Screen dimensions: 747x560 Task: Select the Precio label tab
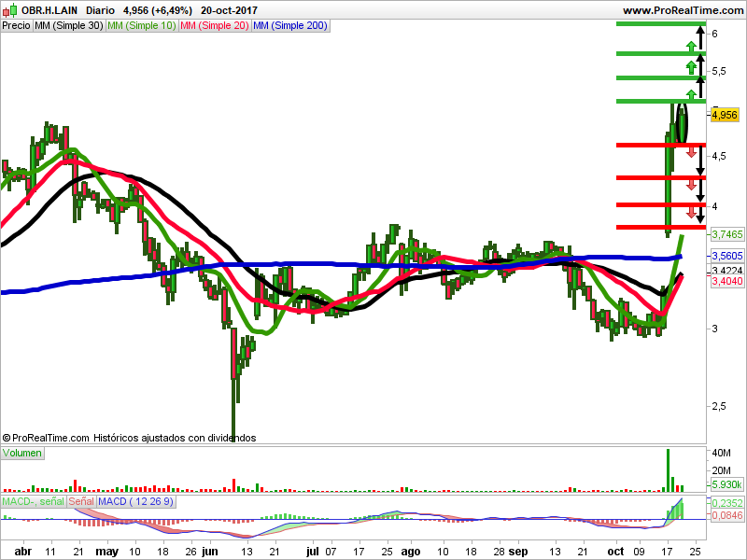16,26
